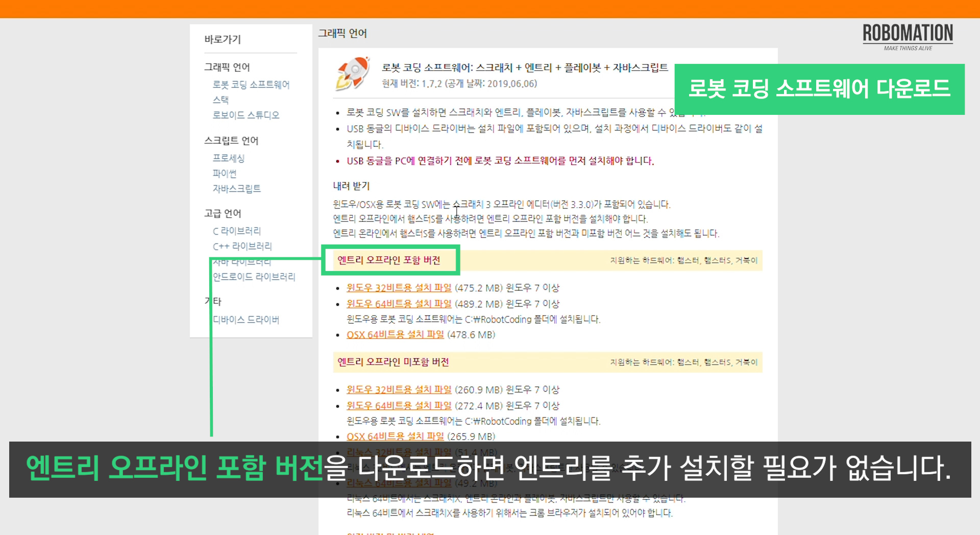This screenshot has height=535, width=980.
Task: Open 안드로이드 라이브러리 sidebar link
Action: click(254, 277)
